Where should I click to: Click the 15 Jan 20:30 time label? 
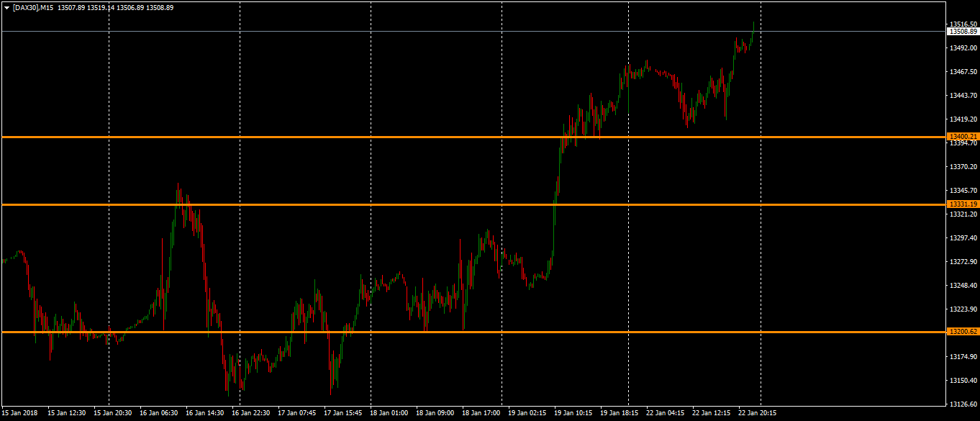pyautogui.click(x=113, y=413)
